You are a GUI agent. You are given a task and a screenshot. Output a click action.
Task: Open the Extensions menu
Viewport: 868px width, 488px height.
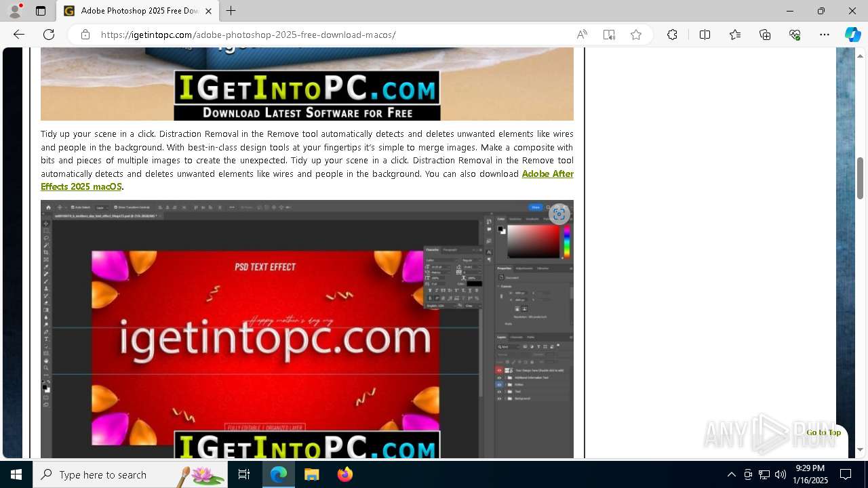[x=672, y=35]
